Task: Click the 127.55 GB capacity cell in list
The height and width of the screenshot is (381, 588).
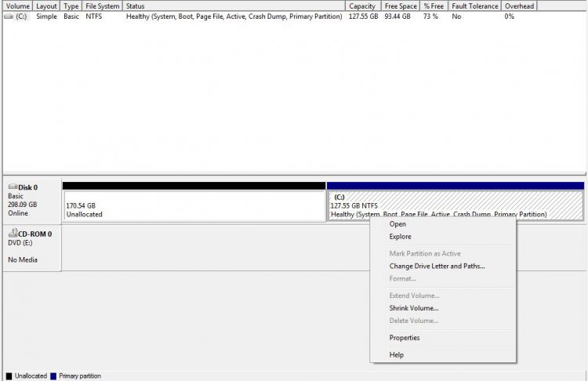Action: pos(363,16)
